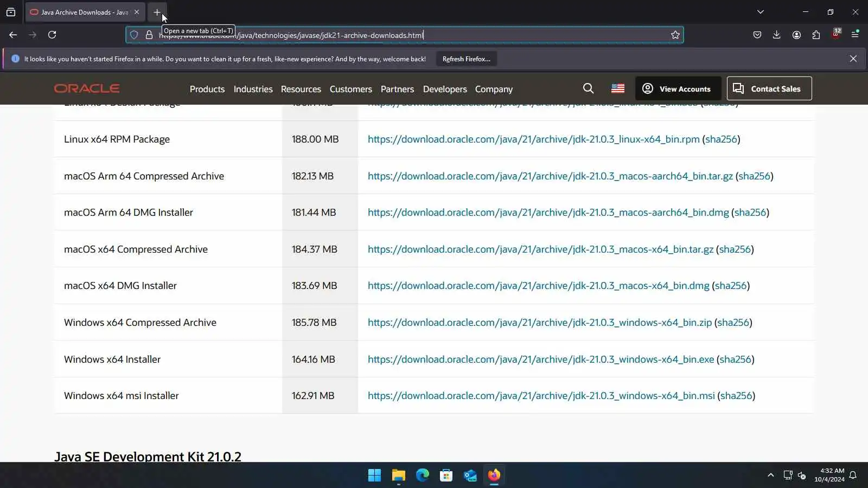The height and width of the screenshot is (488, 868).
Task: Open File Explorer from the taskbar
Action: click(x=399, y=476)
